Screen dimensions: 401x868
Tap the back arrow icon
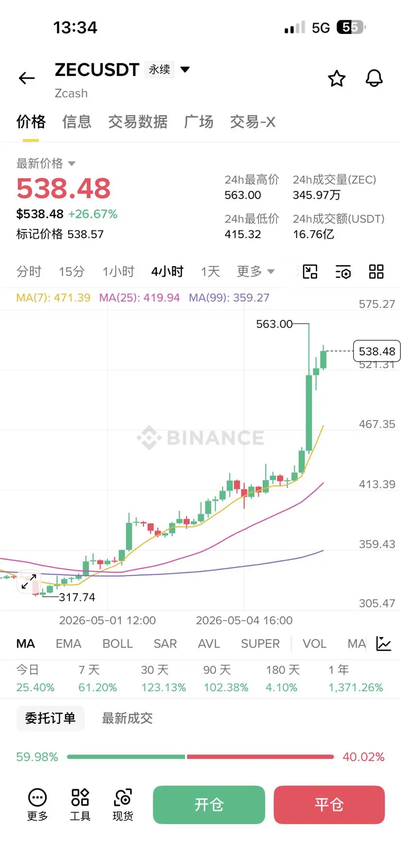pos(27,78)
